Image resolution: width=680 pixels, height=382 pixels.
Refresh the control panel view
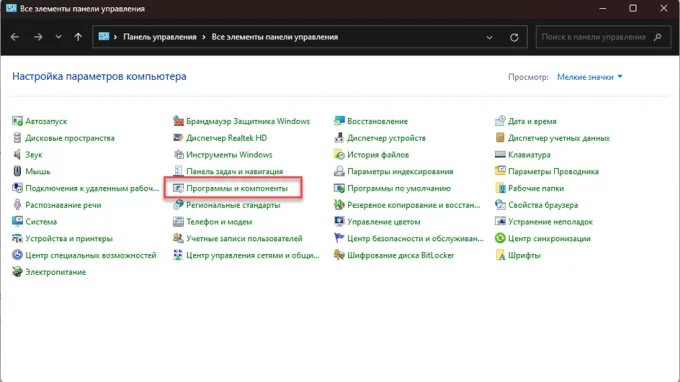tap(514, 37)
